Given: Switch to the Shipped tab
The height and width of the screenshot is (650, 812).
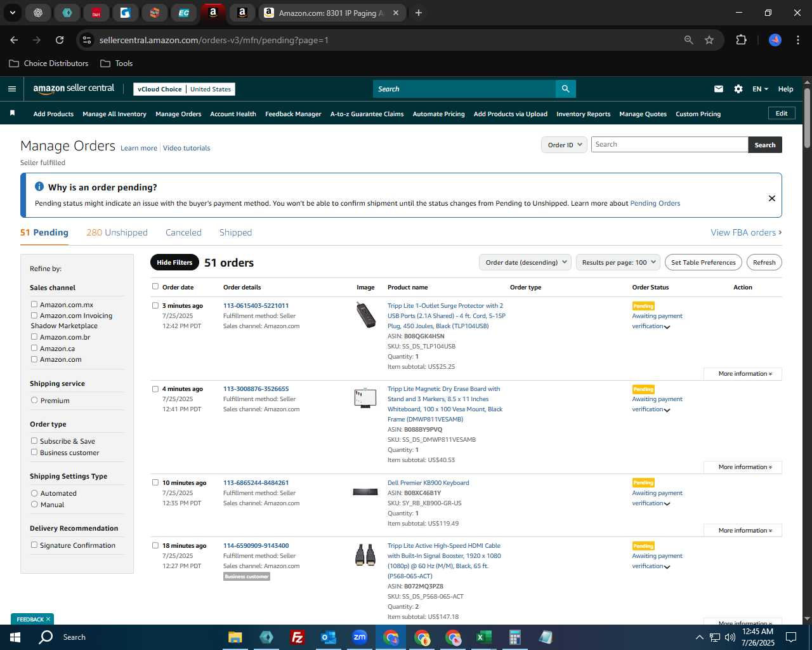Looking at the screenshot, I should [x=235, y=232].
